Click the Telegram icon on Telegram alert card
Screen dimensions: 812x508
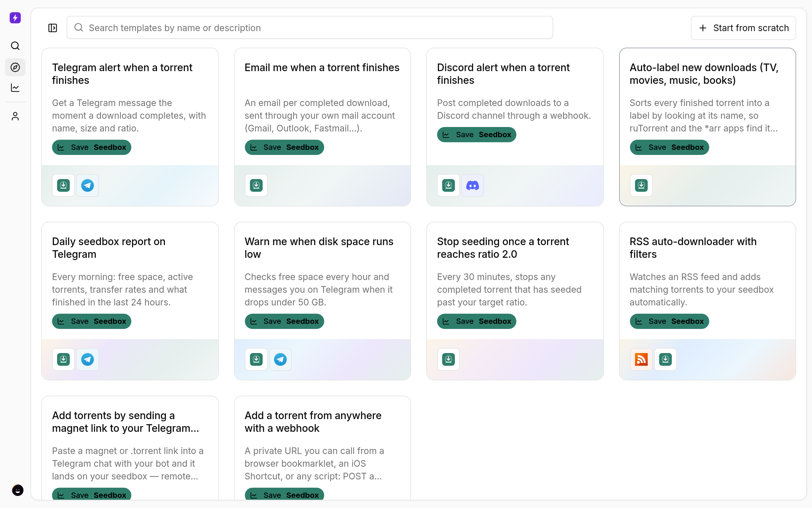[88, 185]
